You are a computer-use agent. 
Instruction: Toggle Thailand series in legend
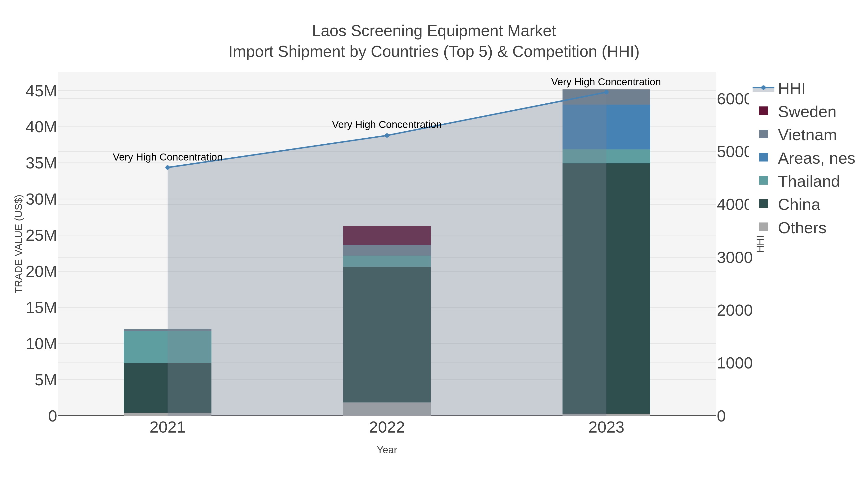[x=799, y=181]
